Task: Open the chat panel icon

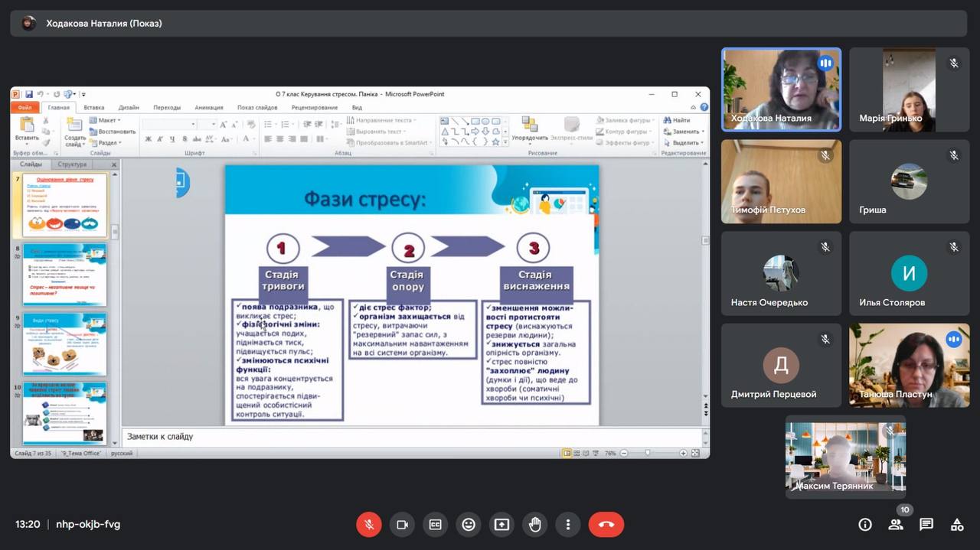Action: [x=926, y=525]
